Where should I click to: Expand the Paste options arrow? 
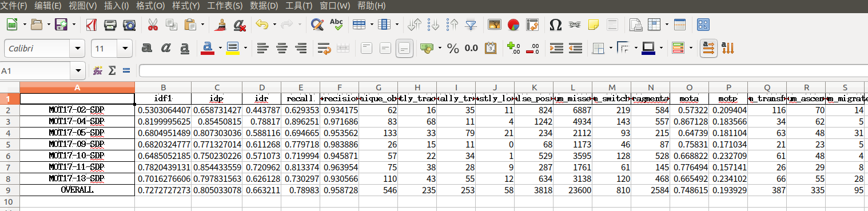pyautogui.click(x=202, y=25)
